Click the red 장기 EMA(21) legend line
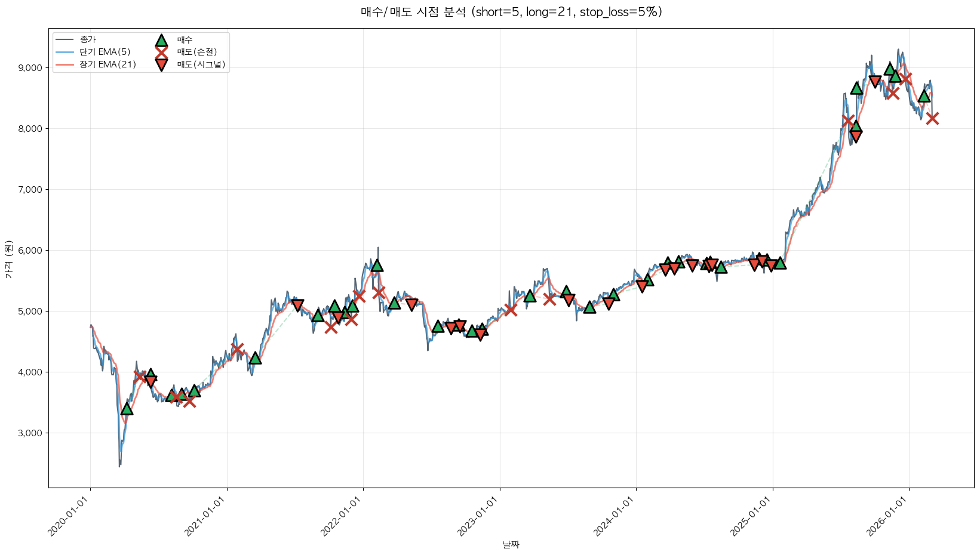Image resolution: width=980 pixels, height=555 pixels. coord(64,65)
